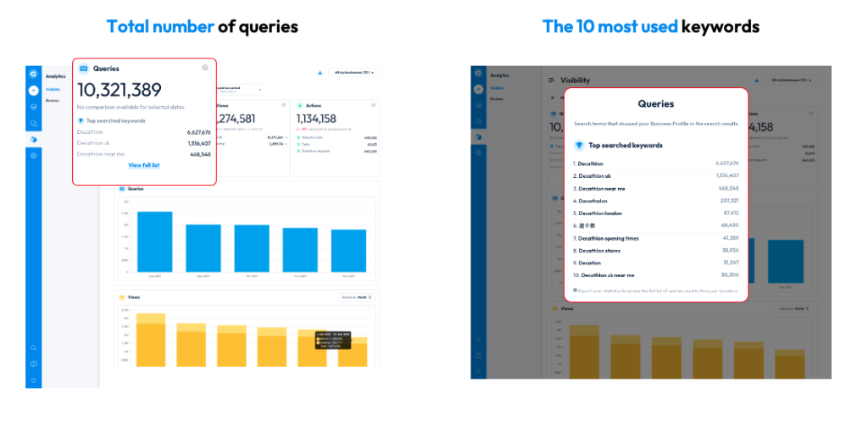This screenshot has height=427, width=868.
Task: Click the dimmed plus button in the right screenshot's sidebar
Action: click(x=479, y=89)
